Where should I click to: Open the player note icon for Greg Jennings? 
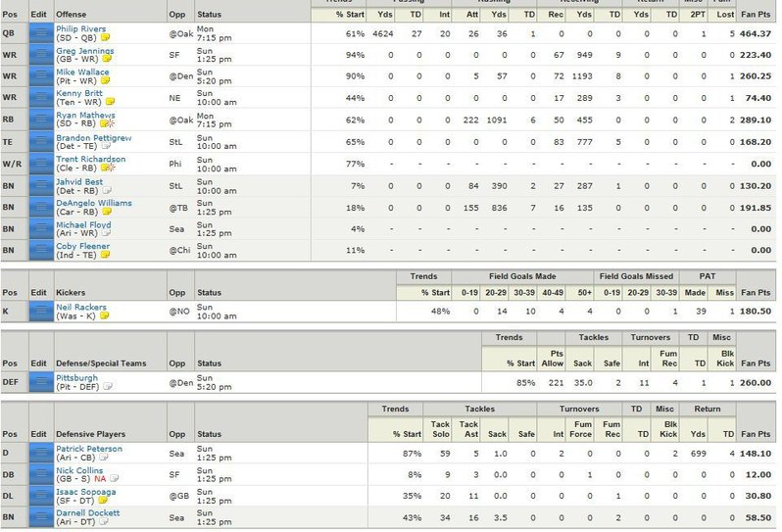107,59
